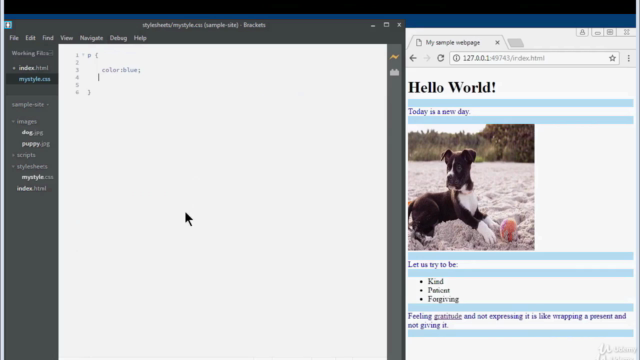Bookmark this page with the star icon
The width and height of the screenshot is (640, 360).
[612, 58]
